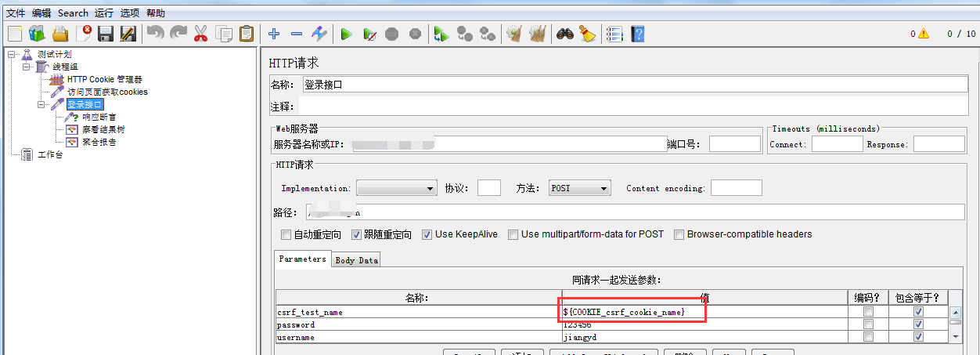Collapse the 线程组 tree node
The height and width of the screenshot is (355, 980).
coord(26,67)
